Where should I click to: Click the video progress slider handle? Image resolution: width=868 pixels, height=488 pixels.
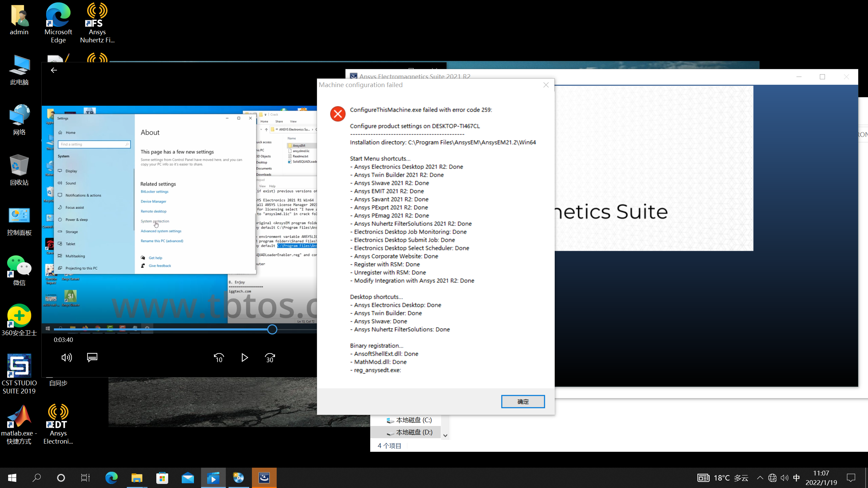coord(272,329)
